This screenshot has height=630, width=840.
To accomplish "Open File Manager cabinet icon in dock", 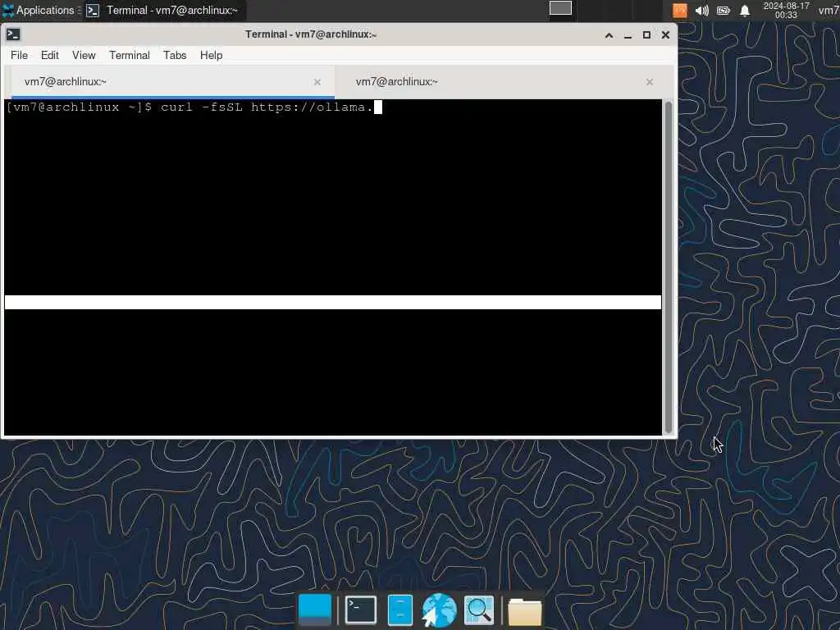I will coord(400,609).
